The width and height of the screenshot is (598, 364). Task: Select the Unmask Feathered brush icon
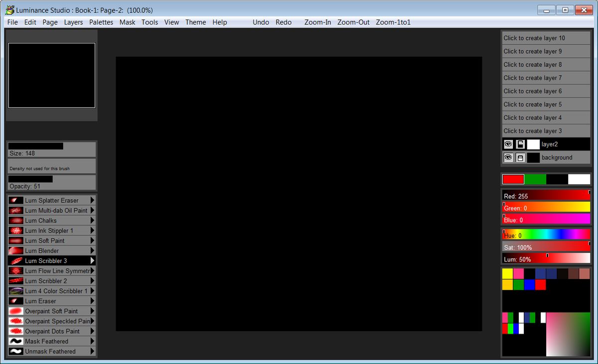tap(16, 352)
